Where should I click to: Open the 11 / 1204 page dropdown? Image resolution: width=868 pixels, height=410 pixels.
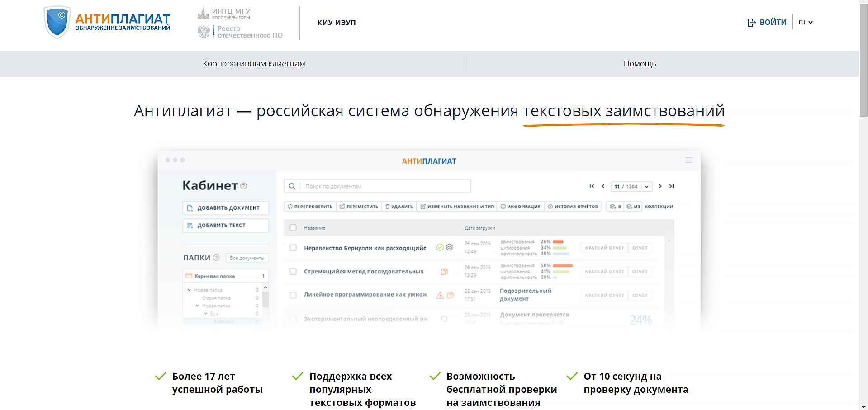pos(631,186)
